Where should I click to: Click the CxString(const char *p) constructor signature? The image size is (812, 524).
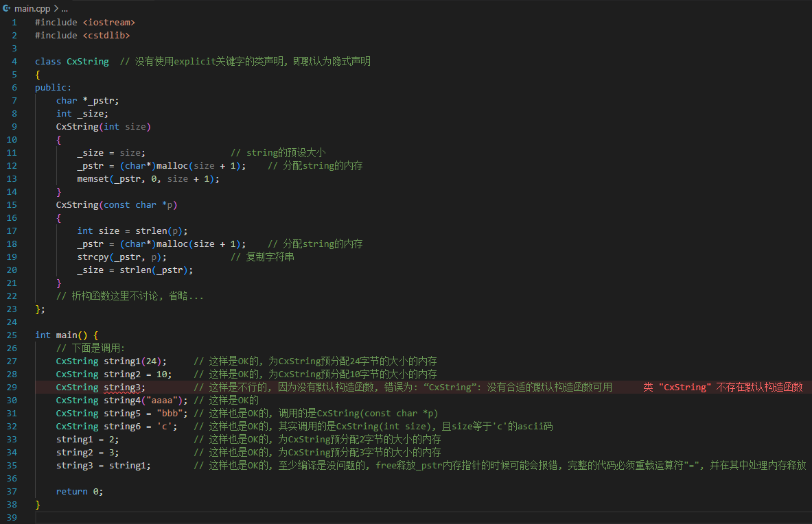pyautogui.click(x=117, y=205)
